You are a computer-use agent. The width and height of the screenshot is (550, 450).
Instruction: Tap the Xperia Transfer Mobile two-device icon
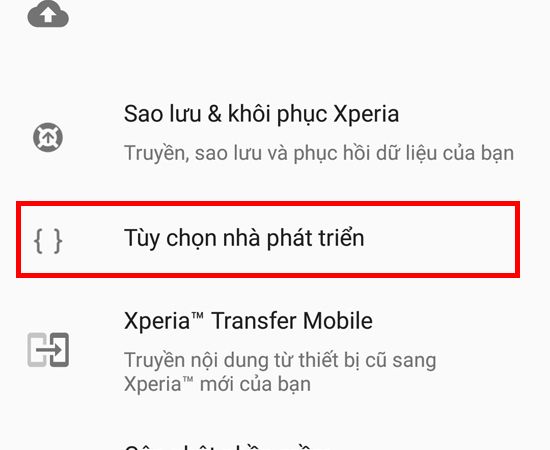[x=48, y=350]
